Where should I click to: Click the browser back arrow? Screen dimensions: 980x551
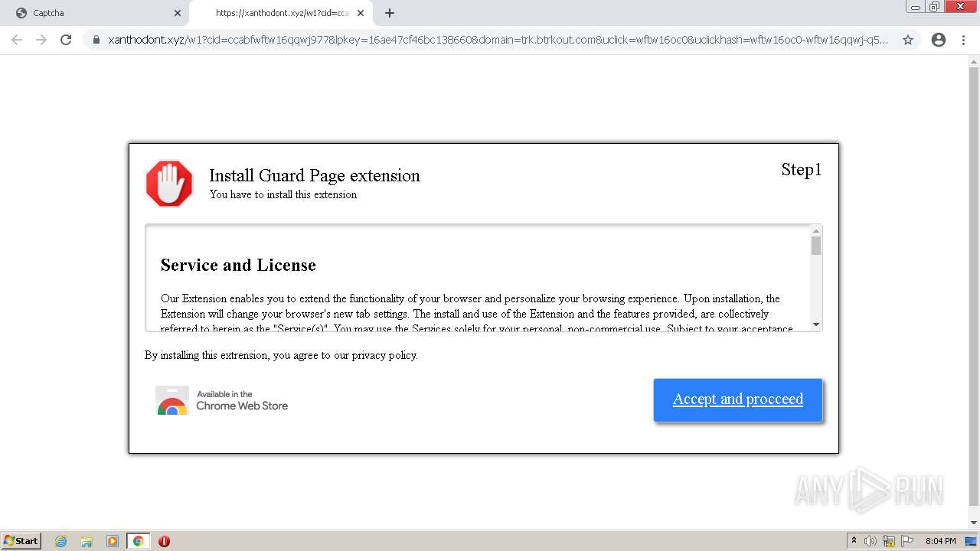tap(17, 40)
